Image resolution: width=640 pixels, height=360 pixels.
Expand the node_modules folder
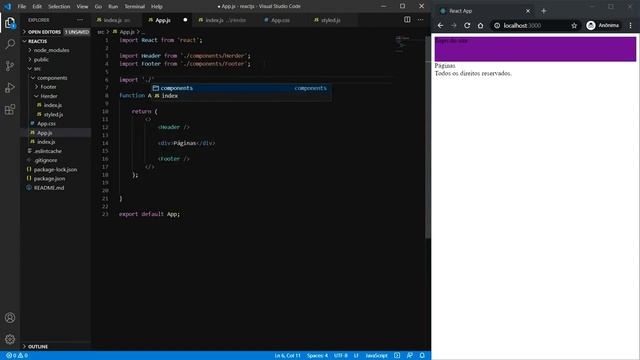pos(51,50)
